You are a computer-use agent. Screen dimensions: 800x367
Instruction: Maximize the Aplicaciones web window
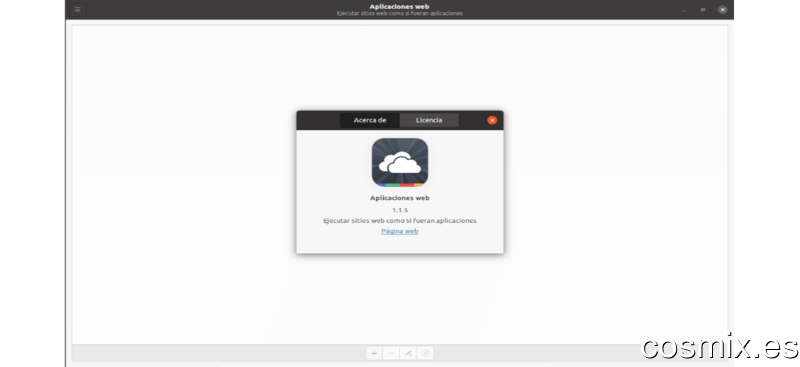click(703, 10)
